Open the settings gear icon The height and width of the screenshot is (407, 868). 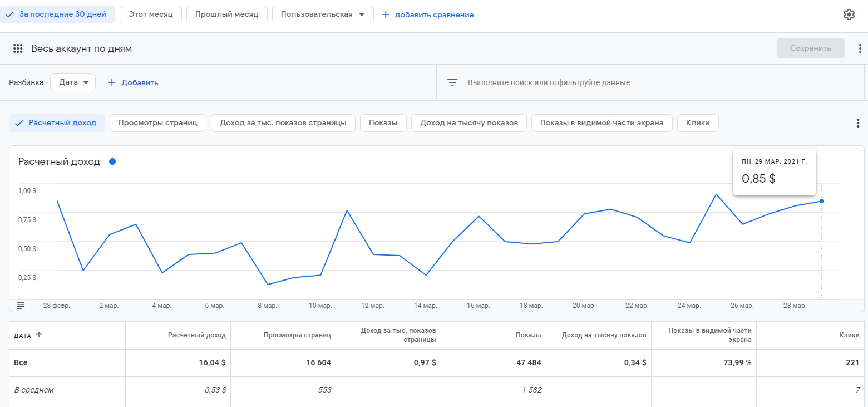[x=849, y=14]
